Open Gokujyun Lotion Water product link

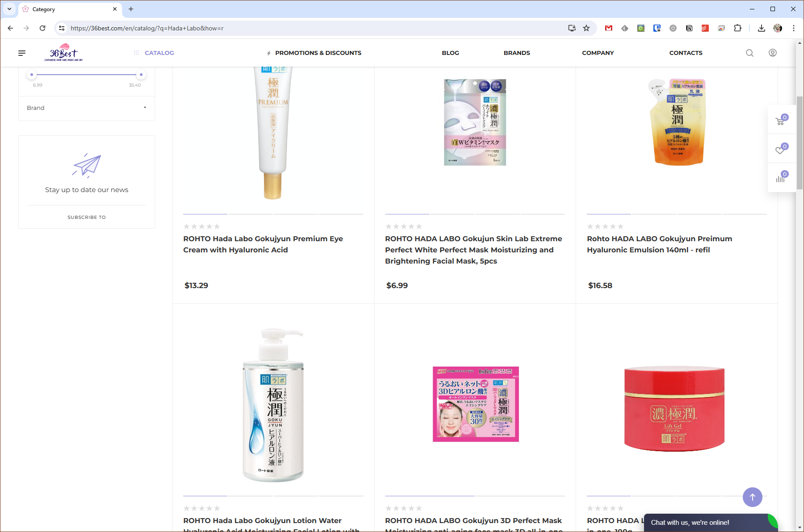pyautogui.click(x=271, y=524)
